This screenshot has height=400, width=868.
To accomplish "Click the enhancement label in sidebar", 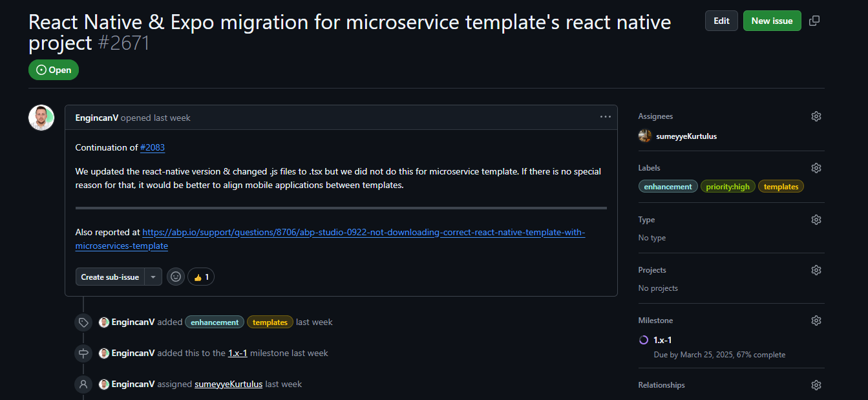I will click(668, 187).
